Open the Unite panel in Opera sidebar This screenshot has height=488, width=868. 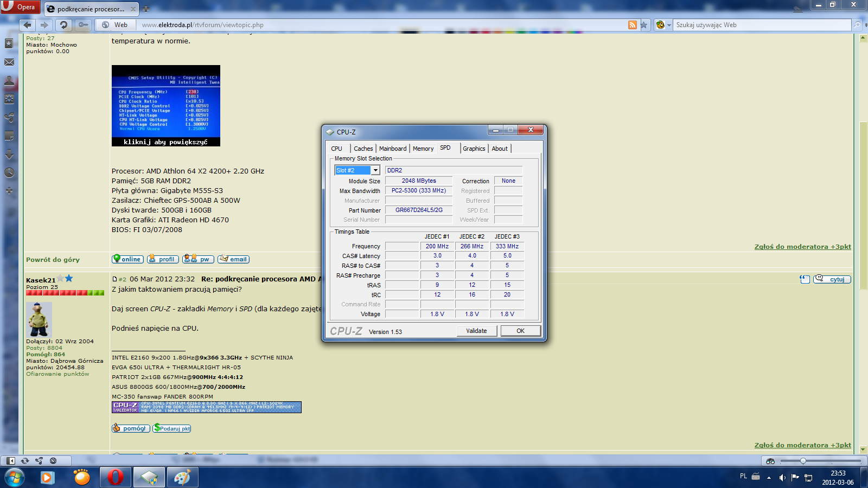(9, 117)
